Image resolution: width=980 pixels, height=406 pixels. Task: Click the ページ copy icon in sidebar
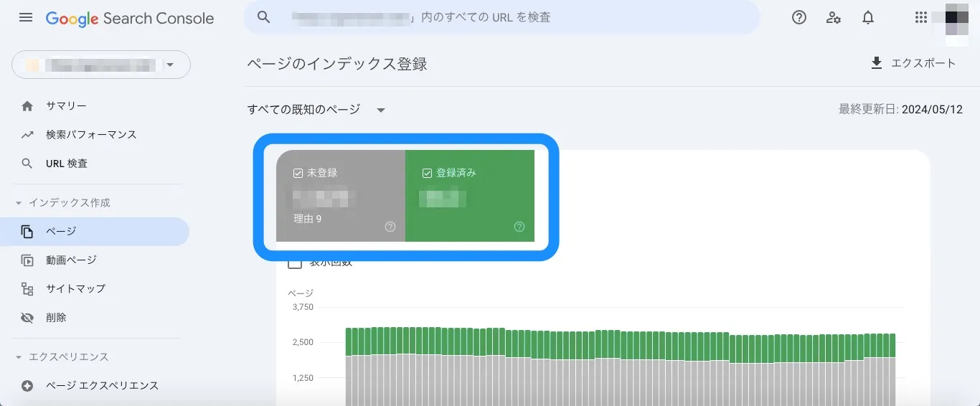(27, 232)
